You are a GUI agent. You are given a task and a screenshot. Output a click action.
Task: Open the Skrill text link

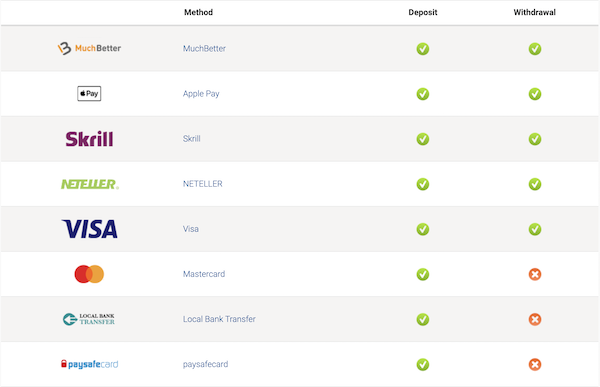point(192,139)
